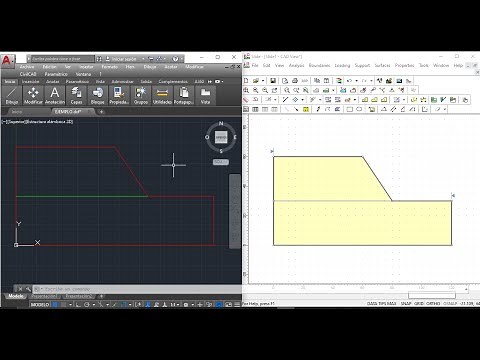480x360 pixels.
Task: Add a new layout tab with plus button
Action: (101, 296)
